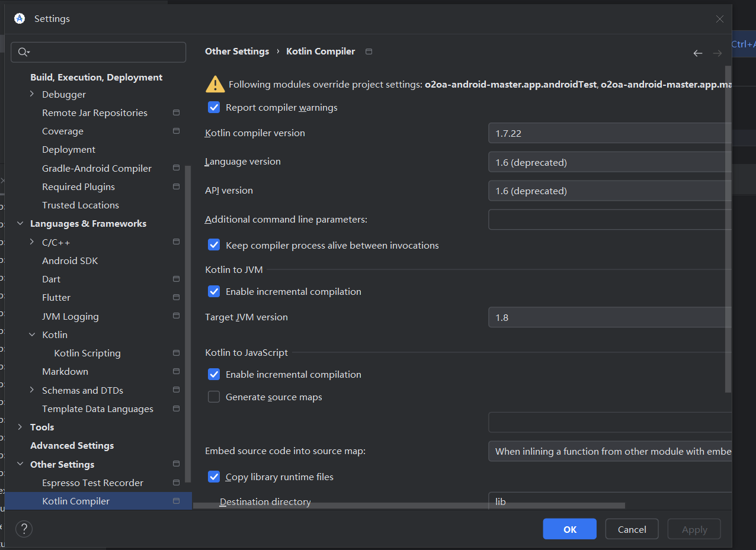This screenshot has width=756, height=550.
Task: Click project settings icon beside Coverage
Action: click(176, 131)
